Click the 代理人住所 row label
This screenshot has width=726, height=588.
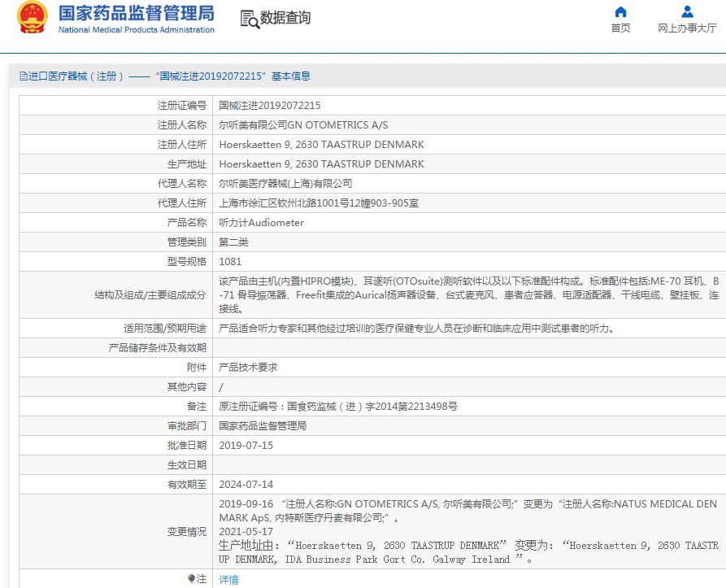181,203
